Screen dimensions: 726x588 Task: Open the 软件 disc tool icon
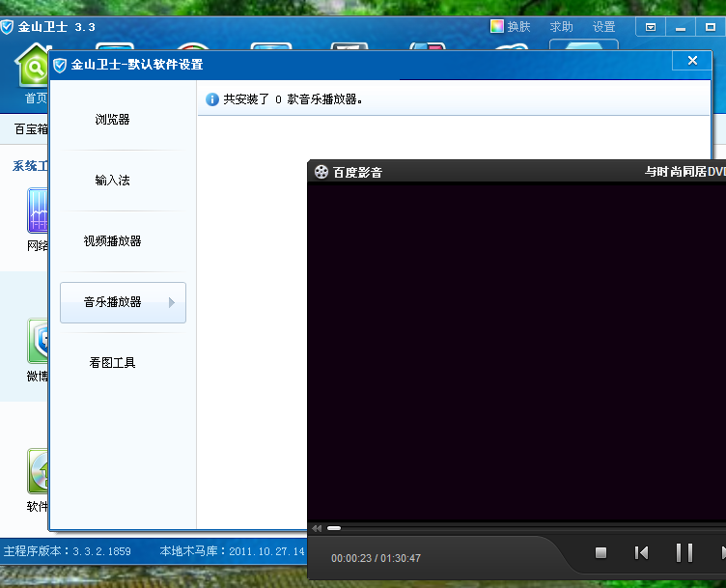(x=37, y=471)
